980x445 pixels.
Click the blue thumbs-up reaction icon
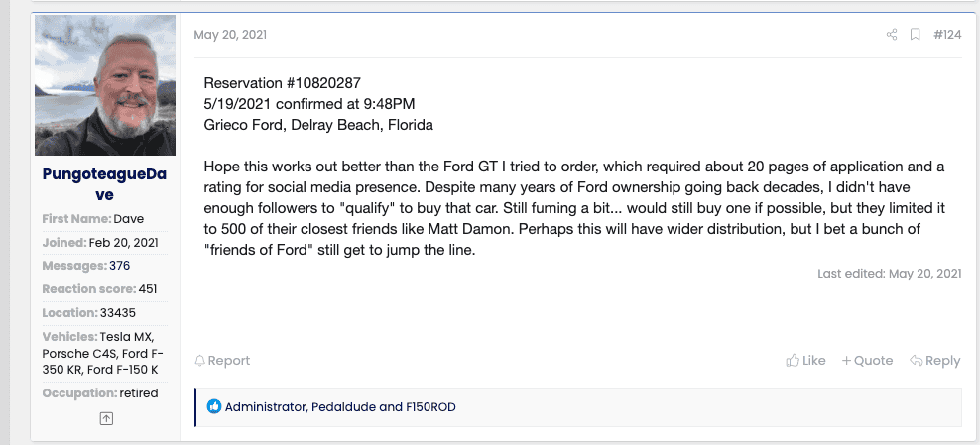[214, 407]
